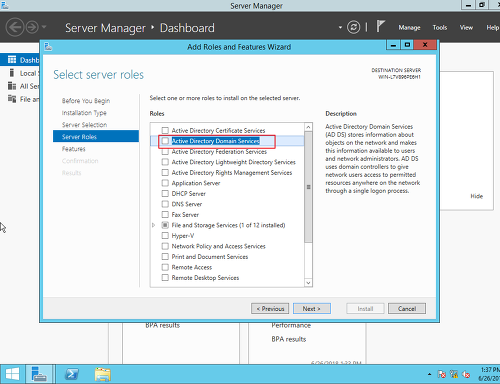Open Server Manager from the taskbar
Image resolution: width=500 pixels, height=384 pixels.
[x=39, y=374]
